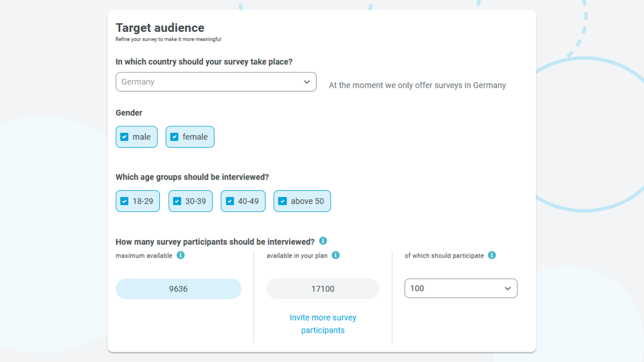Disable the '18-29' age group

pyautogui.click(x=124, y=201)
